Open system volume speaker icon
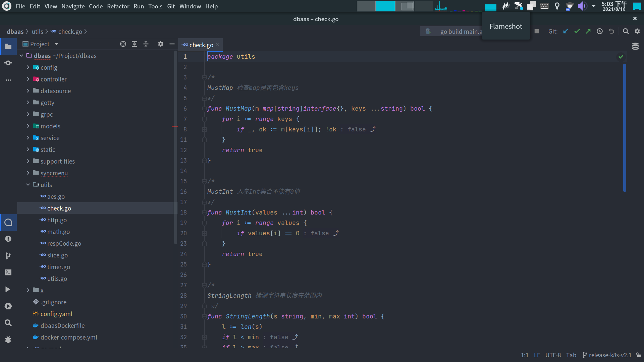Screen dimensions: 644x362 point(582,6)
